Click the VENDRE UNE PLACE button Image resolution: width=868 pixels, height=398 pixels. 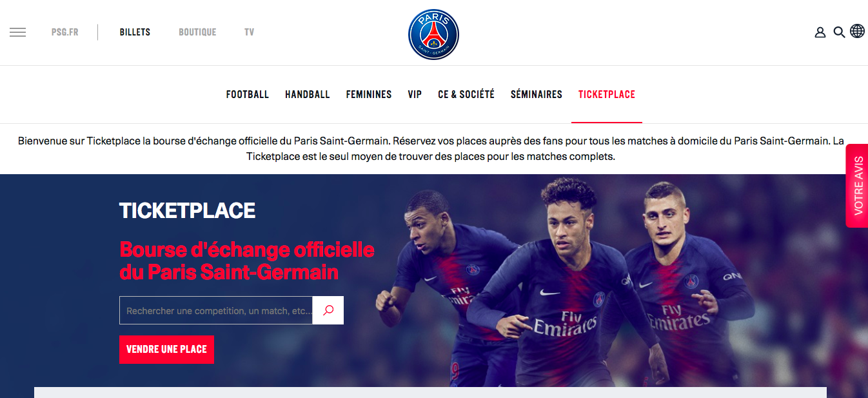tap(166, 350)
